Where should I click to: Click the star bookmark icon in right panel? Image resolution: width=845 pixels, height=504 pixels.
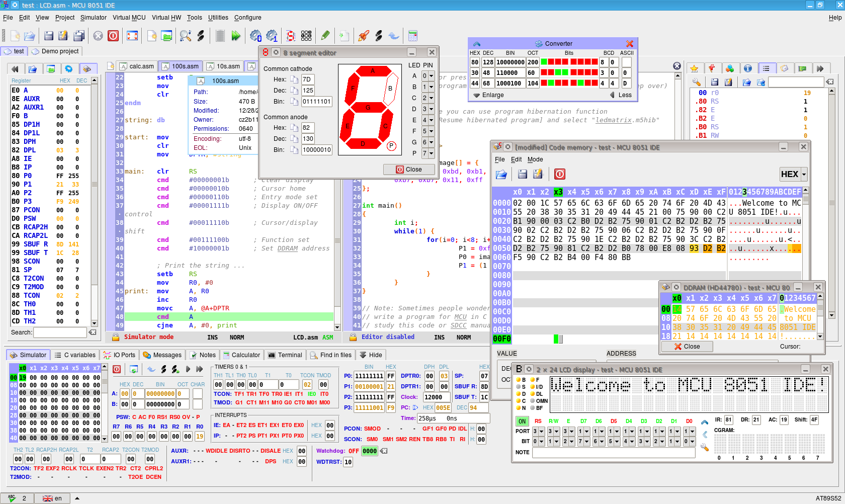[695, 68]
